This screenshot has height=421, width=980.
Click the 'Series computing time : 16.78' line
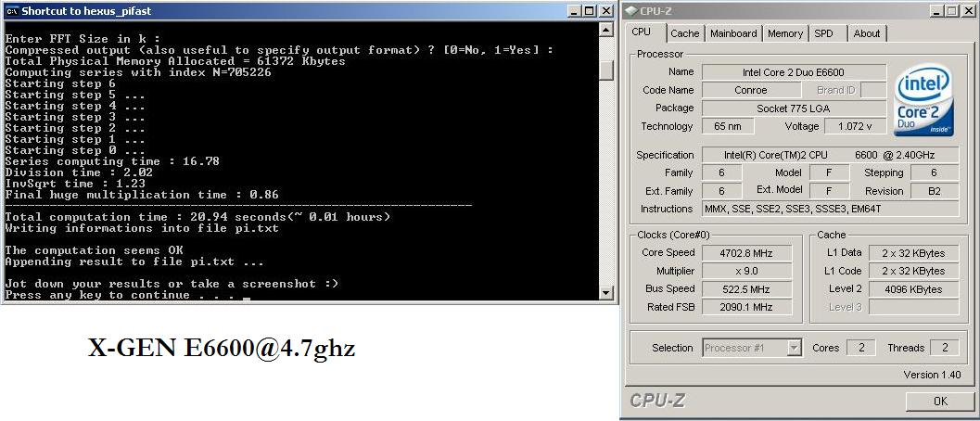112,161
